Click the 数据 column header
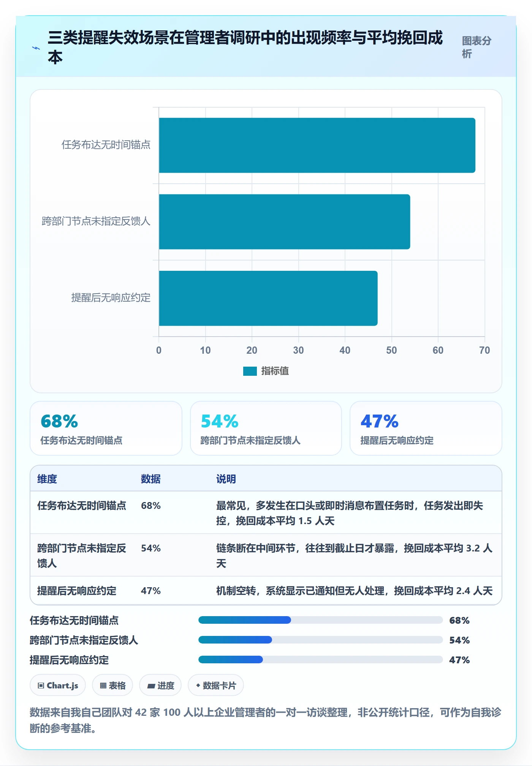532x766 pixels. (x=151, y=479)
